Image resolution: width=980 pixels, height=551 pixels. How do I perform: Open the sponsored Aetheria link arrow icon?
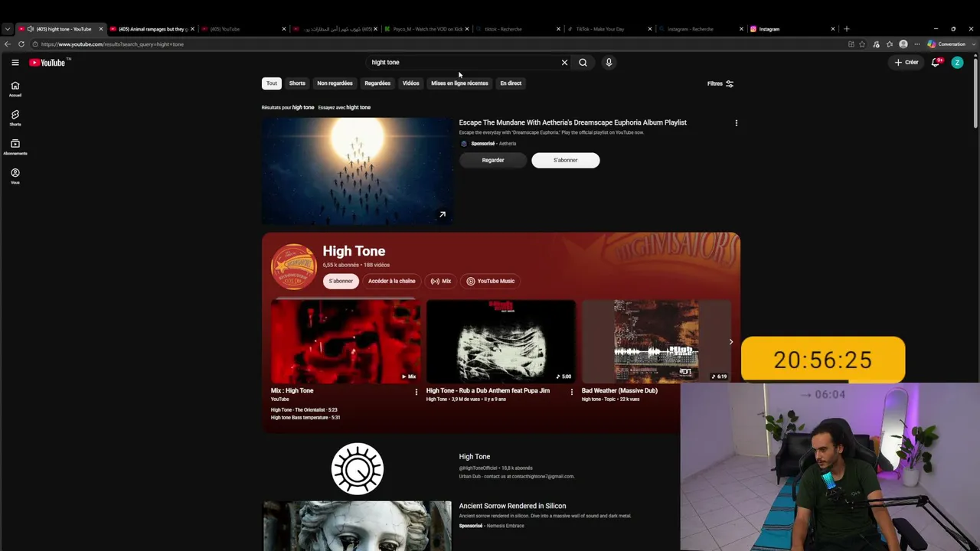click(x=443, y=214)
